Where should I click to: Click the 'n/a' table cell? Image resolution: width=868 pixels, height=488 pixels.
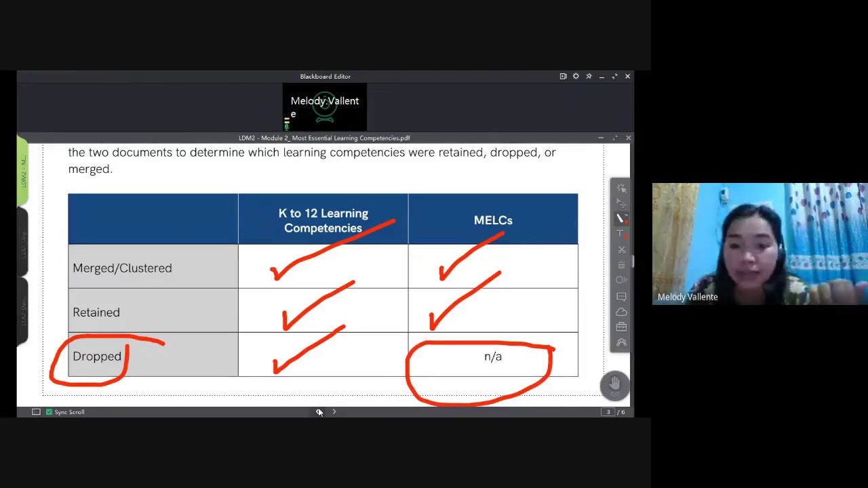493,354
